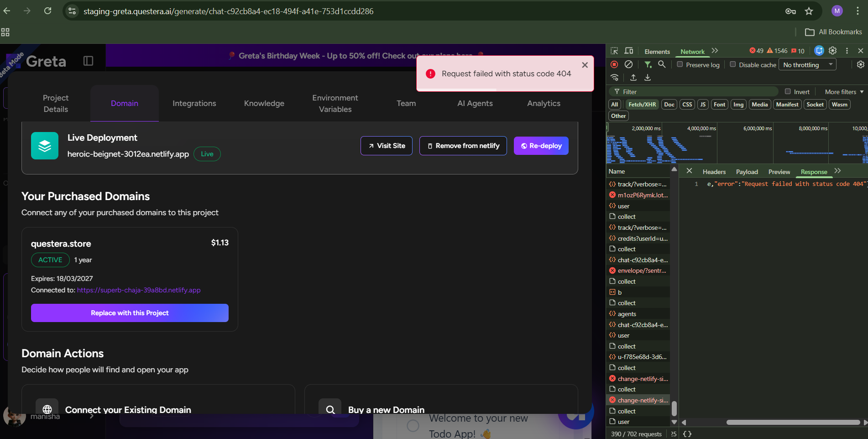
Task: Expand more response detail tabs chevron
Action: tap(837, 171)
